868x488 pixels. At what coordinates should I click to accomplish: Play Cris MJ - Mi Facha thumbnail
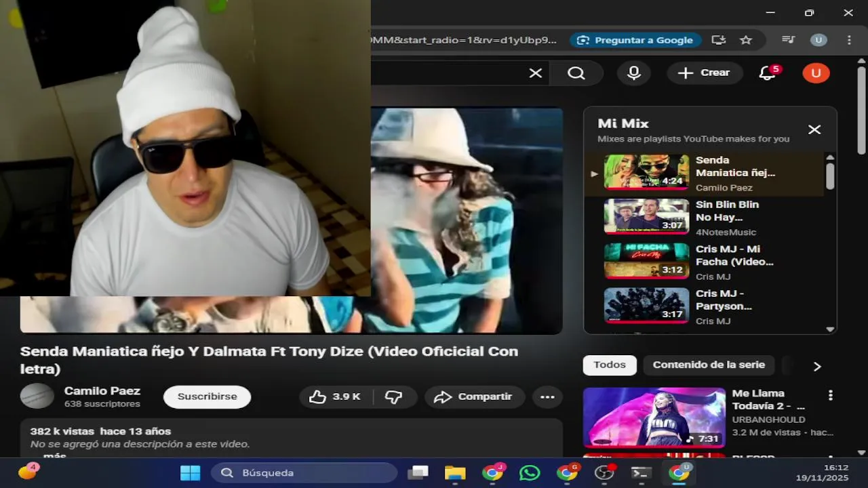click(x=646, y=261)
